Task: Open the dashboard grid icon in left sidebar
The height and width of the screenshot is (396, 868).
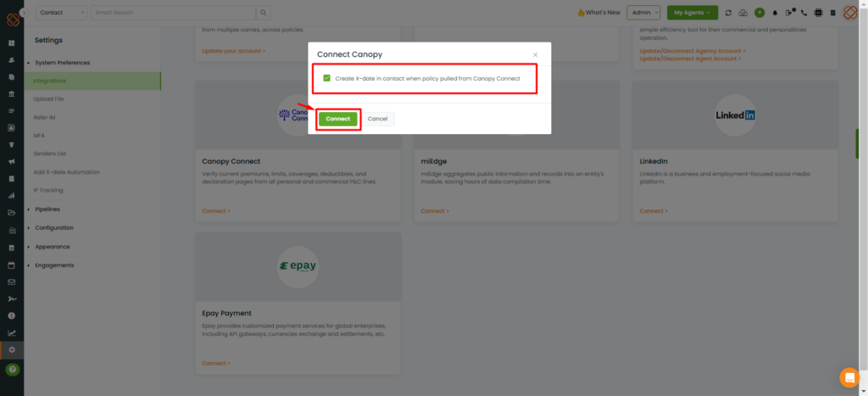Action: point(12,42)
